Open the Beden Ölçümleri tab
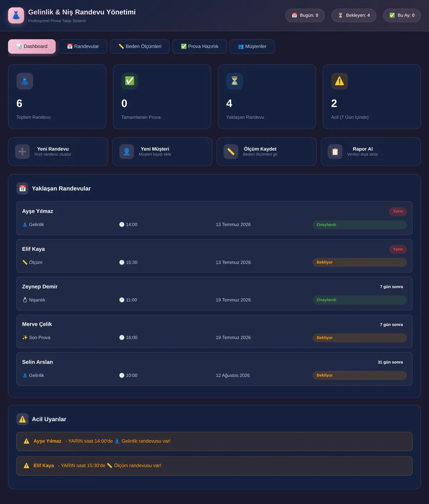429x504 pixels. 140,47
